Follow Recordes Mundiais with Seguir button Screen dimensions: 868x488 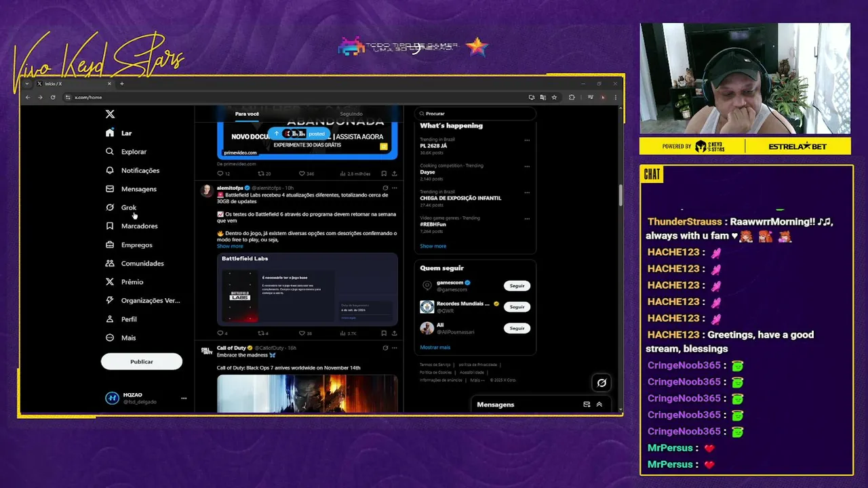[517, 306]
